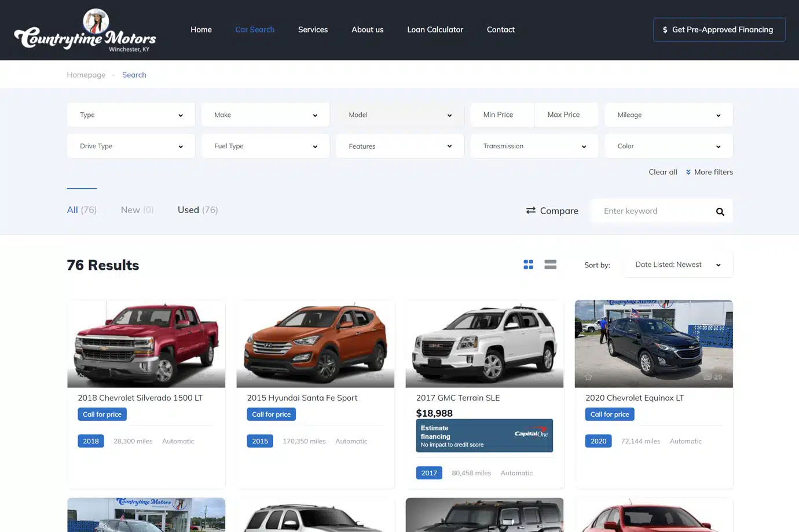The width and height of the screenshot is (799, 532).
Task: Click Get Pre-Approved Financing button
Action: 719,30
